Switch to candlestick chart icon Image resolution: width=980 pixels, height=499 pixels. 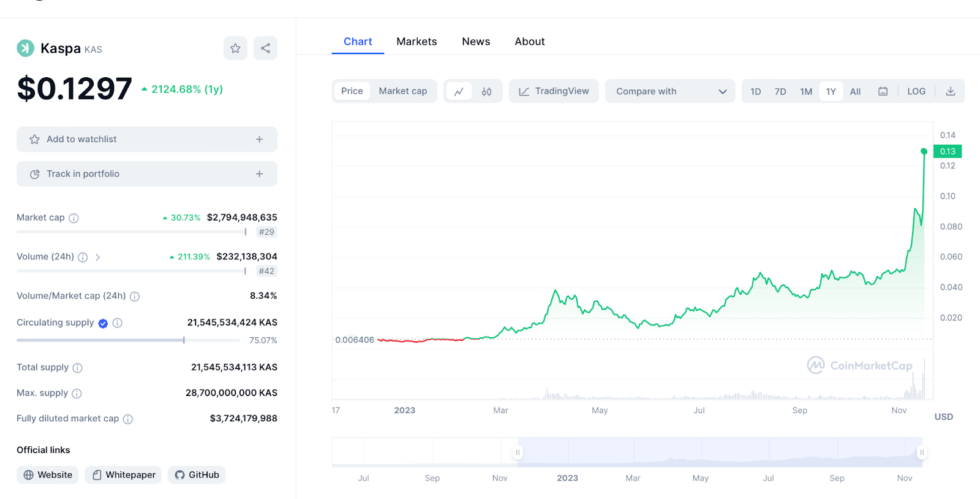coord(487,91)
